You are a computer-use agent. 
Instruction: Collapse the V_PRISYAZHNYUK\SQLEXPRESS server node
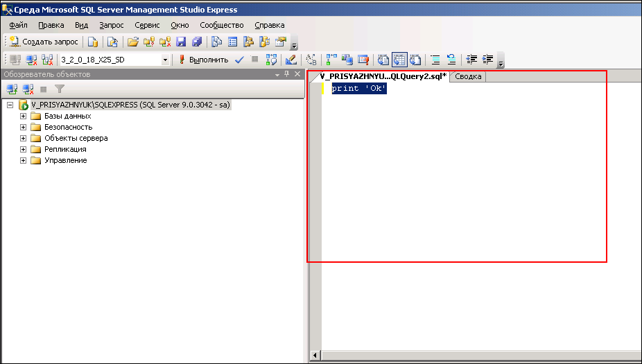coord(10,105)
